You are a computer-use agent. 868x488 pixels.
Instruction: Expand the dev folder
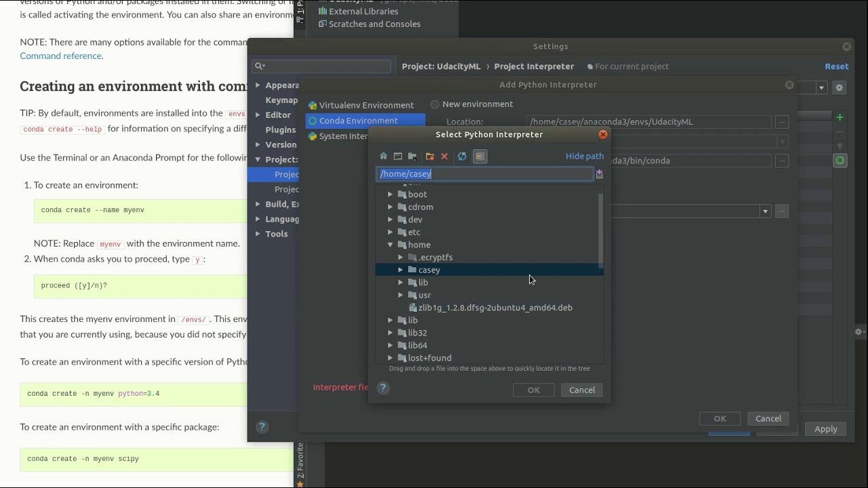(x=390, y=220)
